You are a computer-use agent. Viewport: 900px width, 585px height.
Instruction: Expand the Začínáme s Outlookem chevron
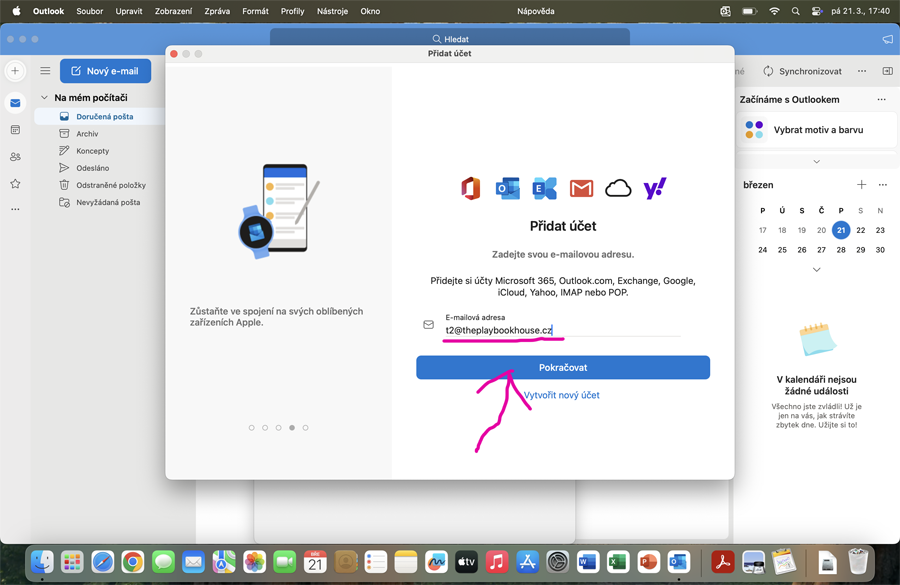[x=816, y=161]
